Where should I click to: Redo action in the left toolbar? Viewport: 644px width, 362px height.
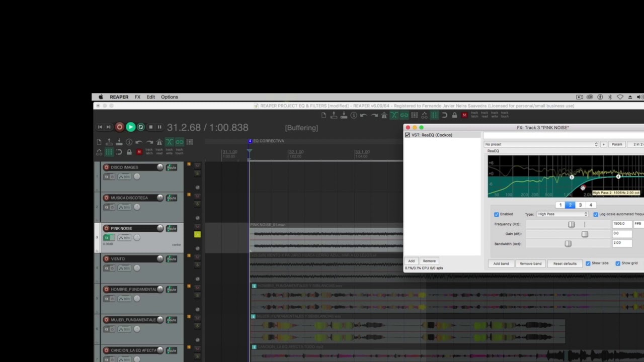click(149, 142)
